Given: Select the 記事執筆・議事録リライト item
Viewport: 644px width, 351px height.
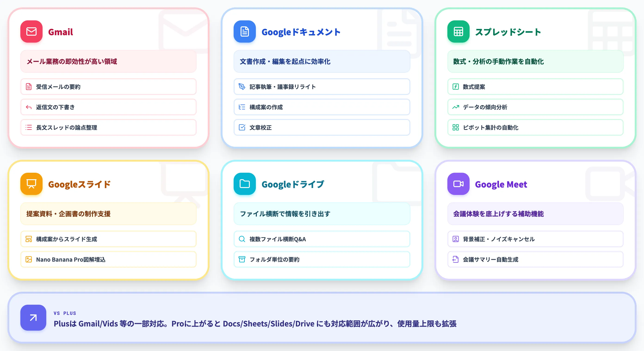Looking at the screenshot, I should click(x=322, y=87).
